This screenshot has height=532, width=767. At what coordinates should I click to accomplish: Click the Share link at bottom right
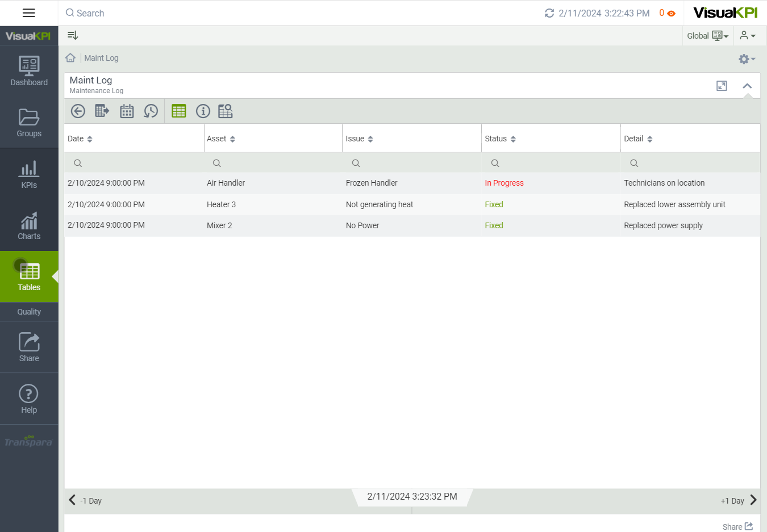click(x=737, y=526)
